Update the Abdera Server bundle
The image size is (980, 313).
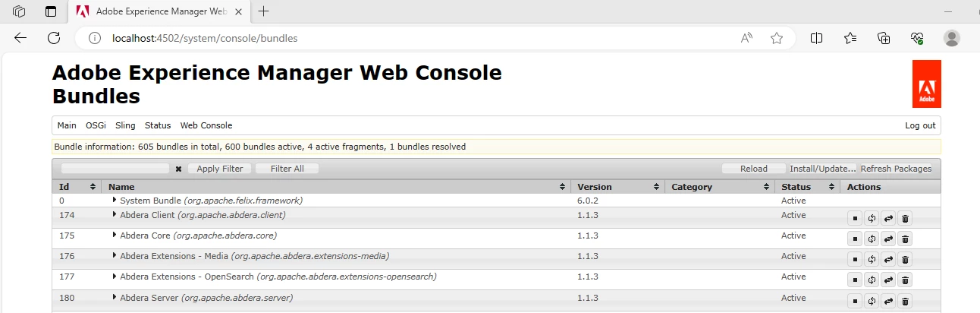[x=888, y=300]
